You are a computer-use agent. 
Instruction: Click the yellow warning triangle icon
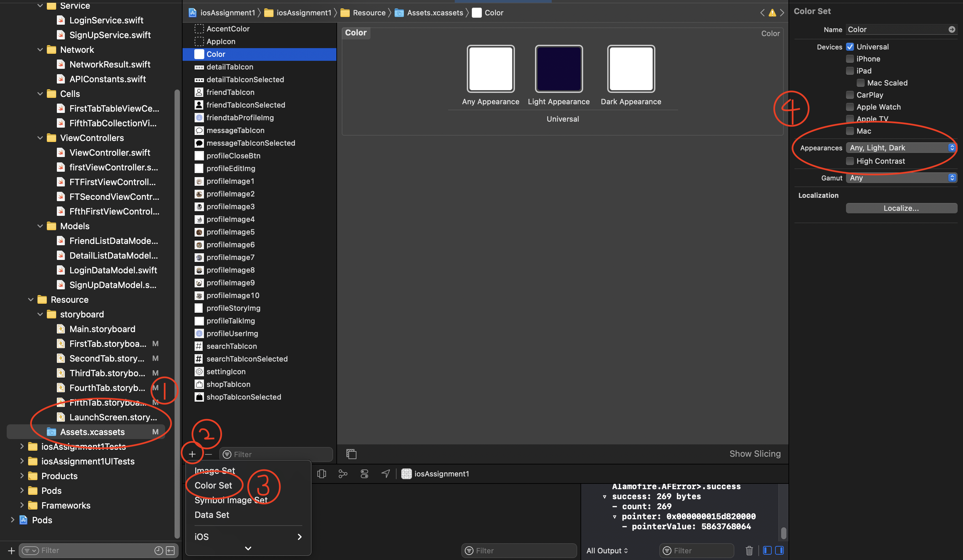(x=772, y=13)
